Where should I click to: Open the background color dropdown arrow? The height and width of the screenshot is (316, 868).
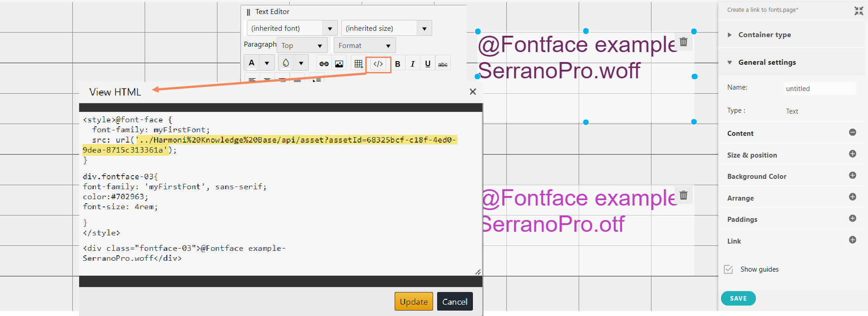[x=301, y=63]
